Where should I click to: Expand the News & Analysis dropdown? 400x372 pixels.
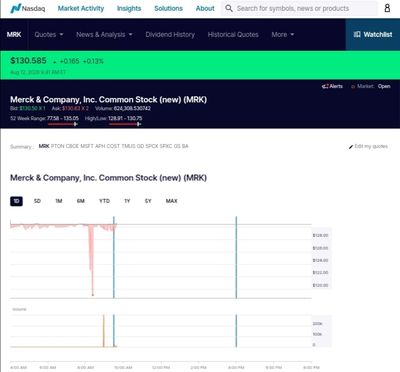pyautogui.click(x=104, y=34)
